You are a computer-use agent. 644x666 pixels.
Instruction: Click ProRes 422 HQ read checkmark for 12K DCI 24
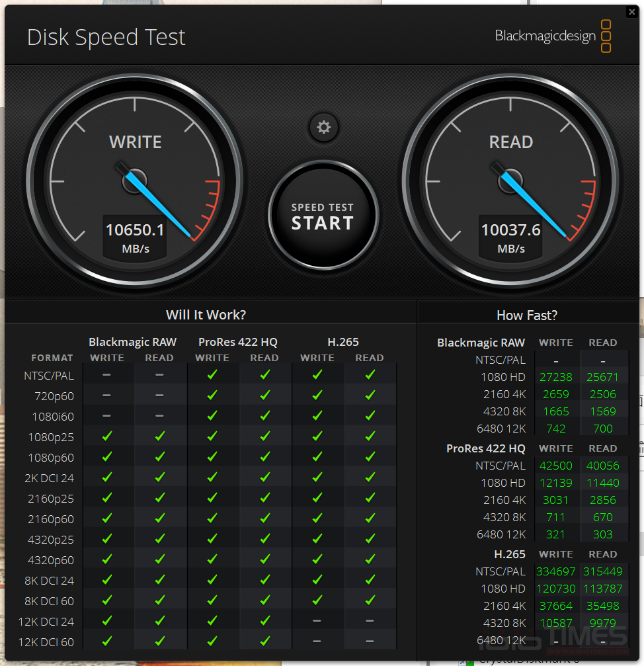pyautogui.click(x=265, y=620)
